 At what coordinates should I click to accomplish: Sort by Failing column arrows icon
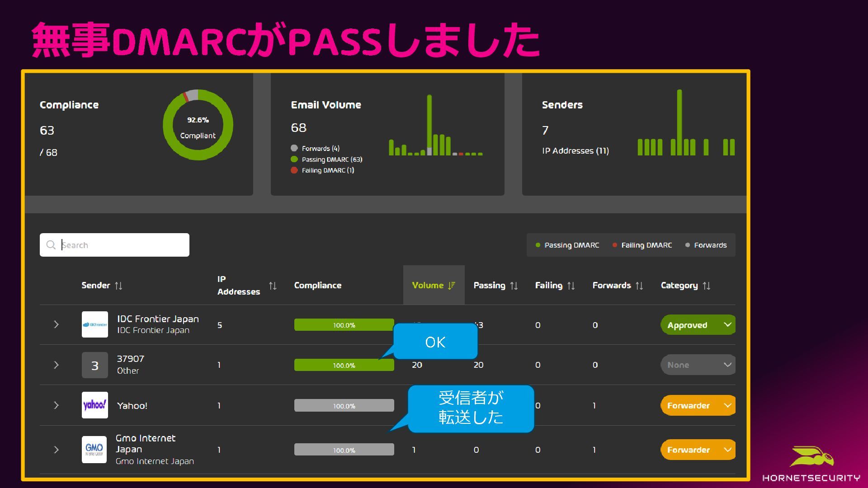(x=571, y=286)
